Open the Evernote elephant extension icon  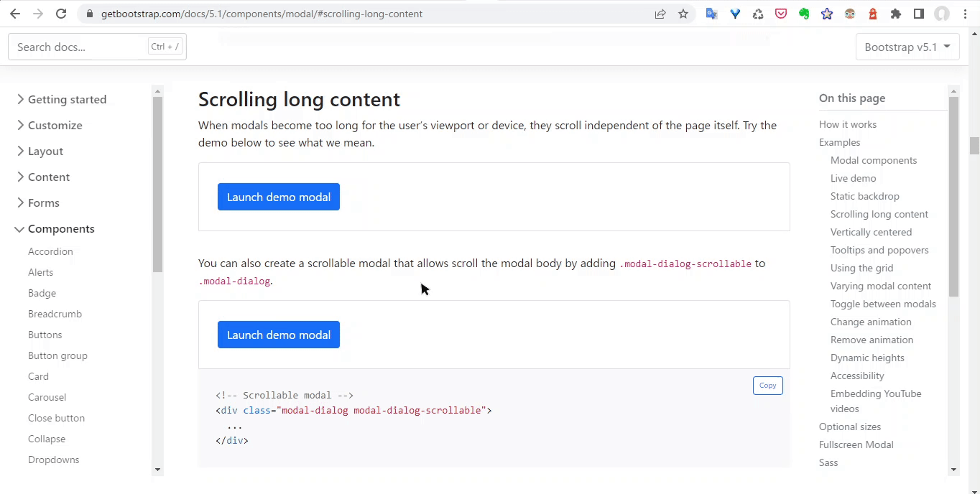804,14
